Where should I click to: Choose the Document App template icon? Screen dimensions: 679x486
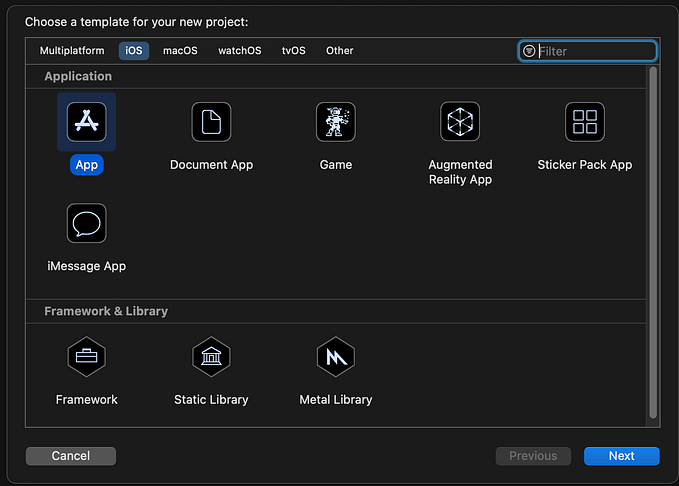coord(211,122)
